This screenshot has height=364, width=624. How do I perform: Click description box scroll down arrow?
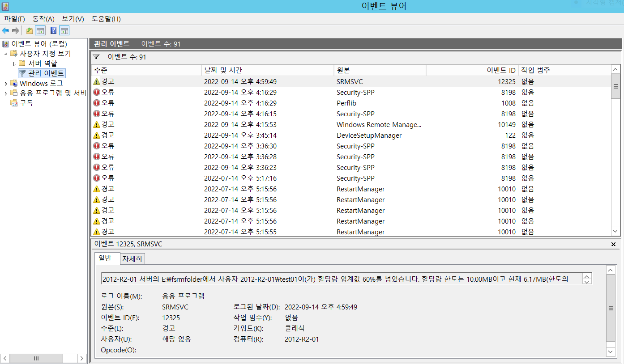coord(587,281)
